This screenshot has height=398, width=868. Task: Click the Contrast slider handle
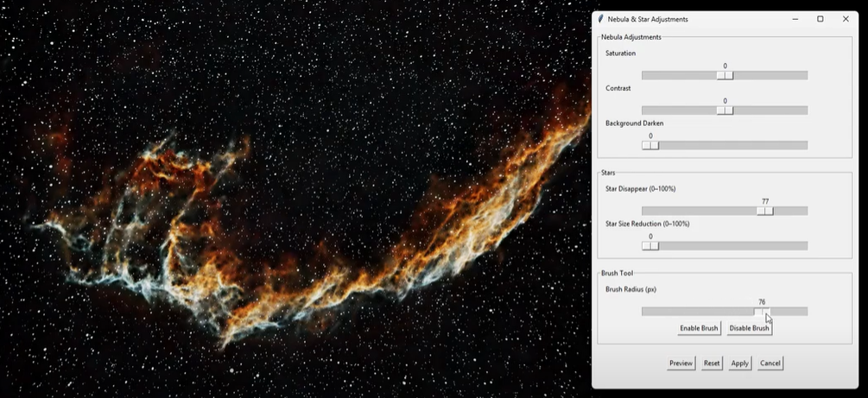[x=725, y=111]
